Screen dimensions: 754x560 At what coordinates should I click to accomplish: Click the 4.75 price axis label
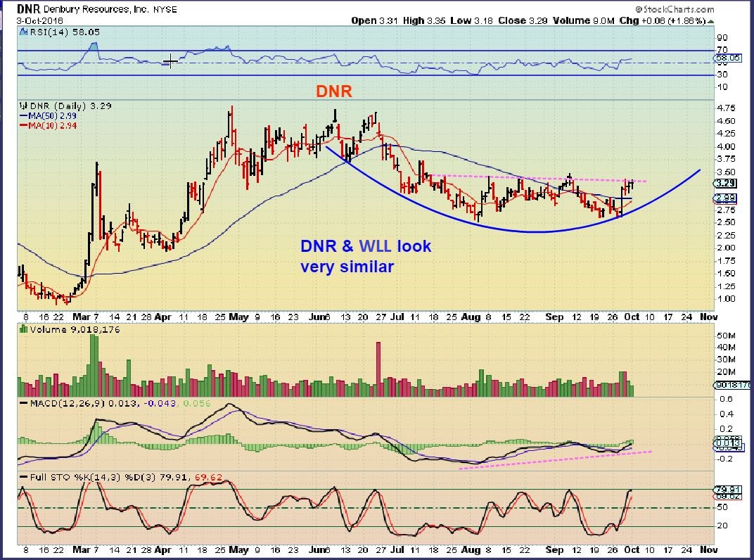[726, 108]
